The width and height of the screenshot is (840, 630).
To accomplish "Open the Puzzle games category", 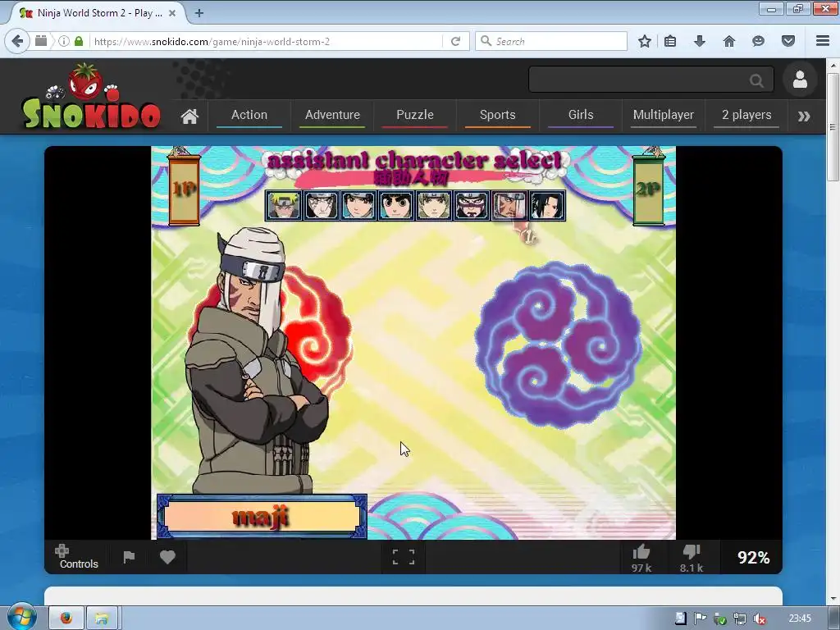I will (x=414, y=115).
